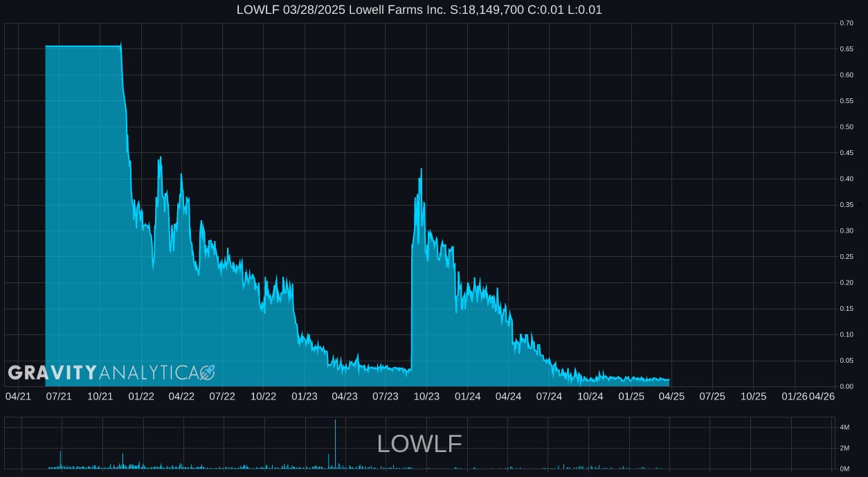Pick the 07/23 x-axis label
868x477 pixels.
[x=386, y=396]
